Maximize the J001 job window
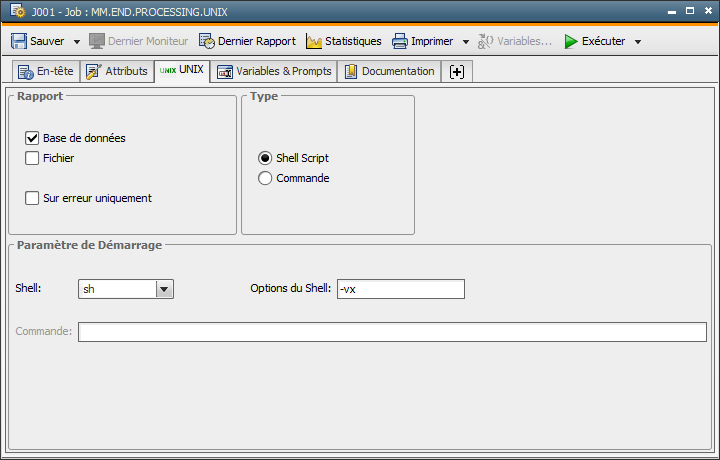Viewport: 720px width, 460px height. tap(690, 11)
